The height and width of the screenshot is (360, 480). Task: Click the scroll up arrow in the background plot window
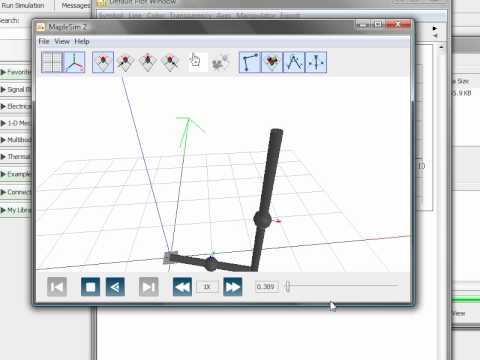pos(441,47)
